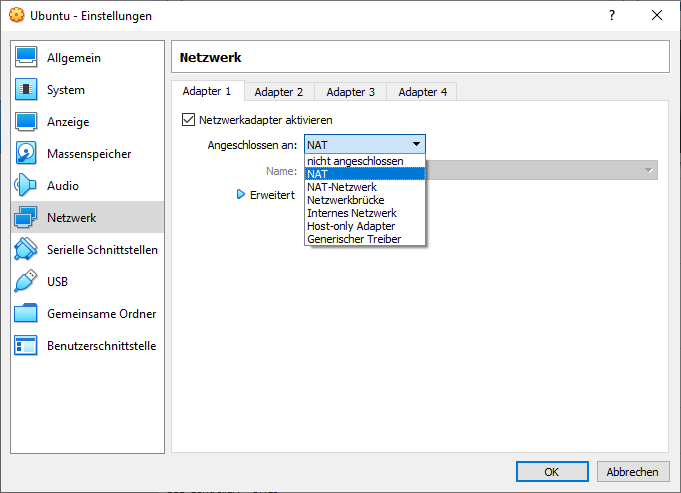The height and width of the screenshot is (493, 681).
Task: Confirm settings with OK button
Action: tap(552, 472)
